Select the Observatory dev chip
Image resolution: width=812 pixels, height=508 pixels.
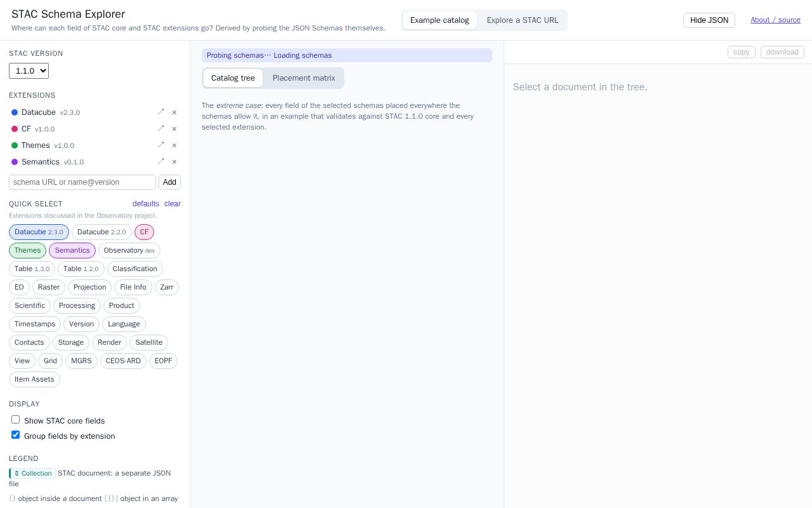(129, 250)
